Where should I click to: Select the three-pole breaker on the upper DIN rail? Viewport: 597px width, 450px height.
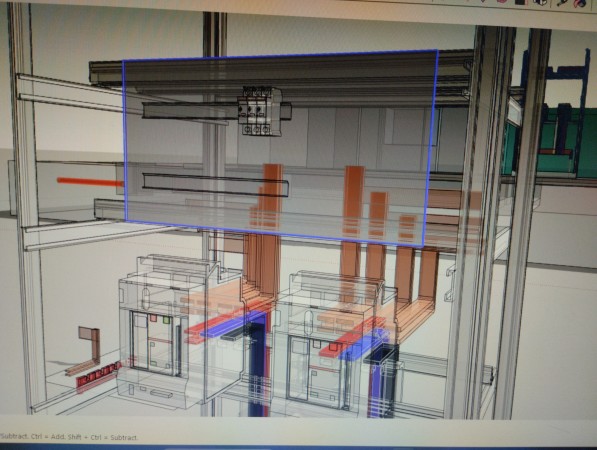(259, 111)
